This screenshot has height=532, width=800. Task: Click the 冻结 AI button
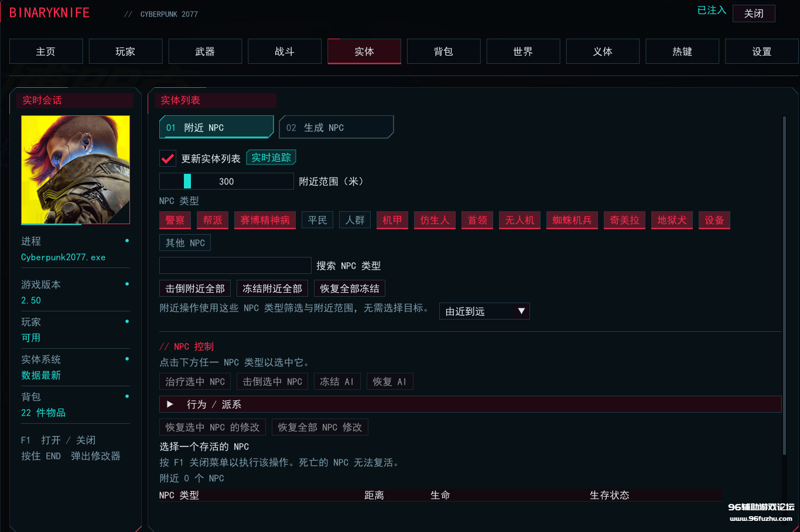tap(337, 382)
